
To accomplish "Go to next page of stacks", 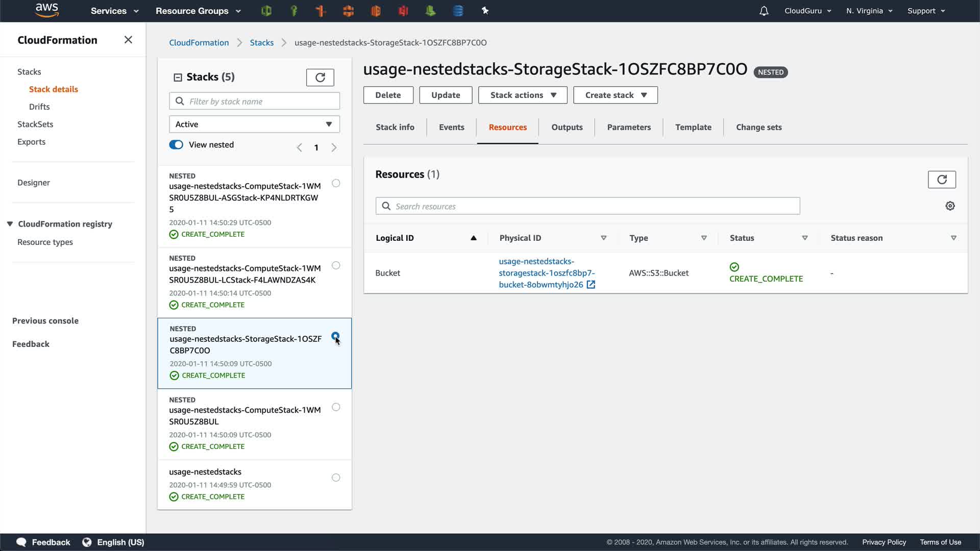I will point(334,148).
